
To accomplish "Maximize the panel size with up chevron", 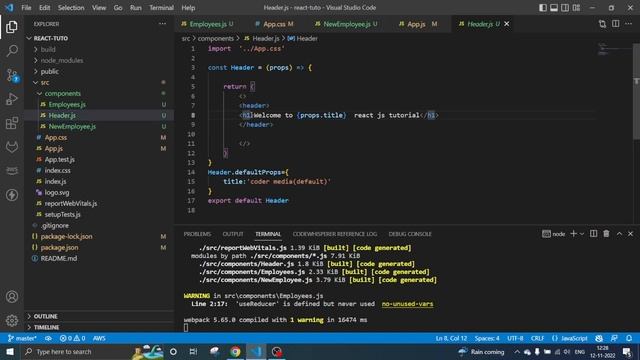I will click(619, 233).
